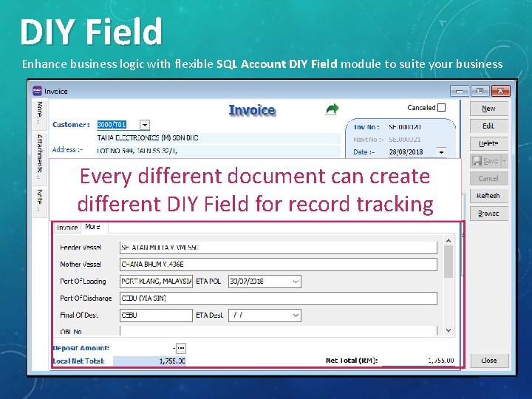Click the New button

(488, 109)
